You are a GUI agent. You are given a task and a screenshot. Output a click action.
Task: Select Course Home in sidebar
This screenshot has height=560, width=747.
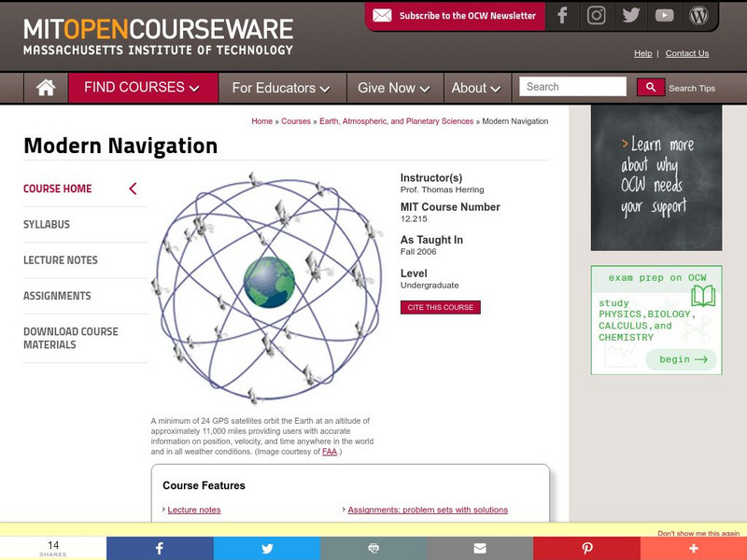point(58,189)
